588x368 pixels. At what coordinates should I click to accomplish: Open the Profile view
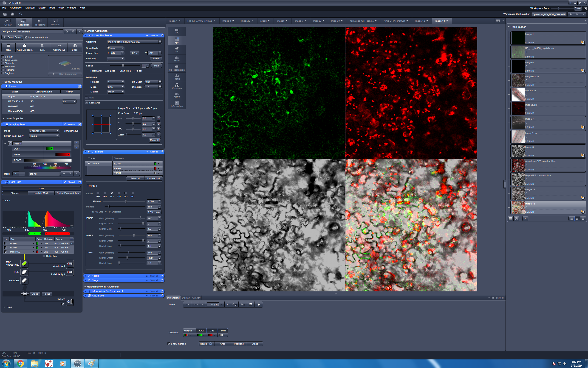coord(177,77)
